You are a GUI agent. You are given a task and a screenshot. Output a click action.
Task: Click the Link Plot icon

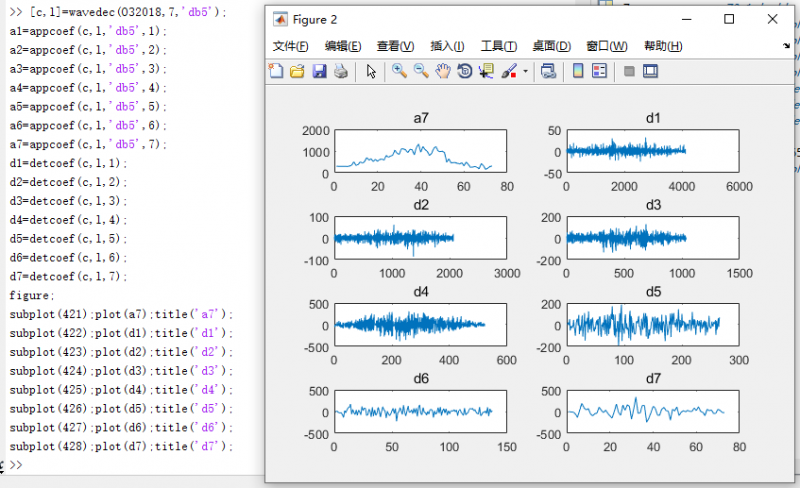pyautogui.click(x=548, y=71)
